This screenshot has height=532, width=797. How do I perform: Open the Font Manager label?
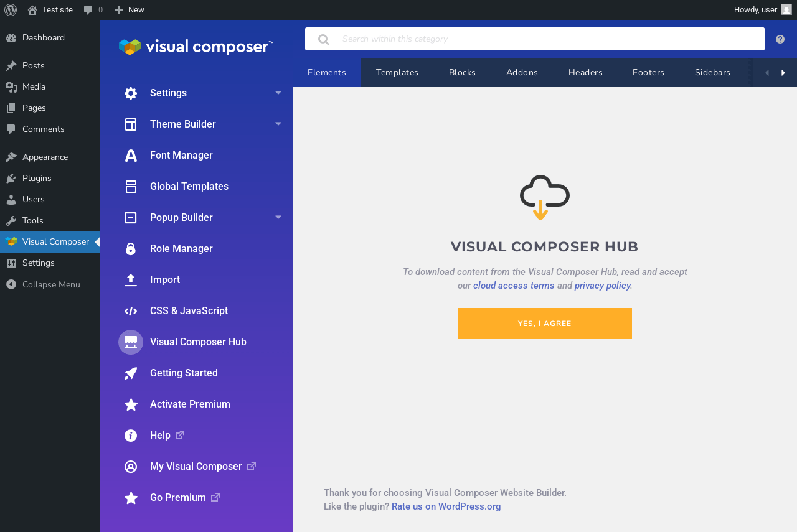point(181,156)
